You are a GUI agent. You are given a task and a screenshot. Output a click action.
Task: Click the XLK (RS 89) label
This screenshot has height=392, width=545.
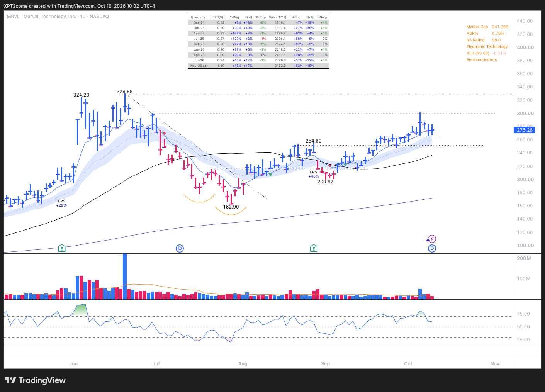pos(478,53)
